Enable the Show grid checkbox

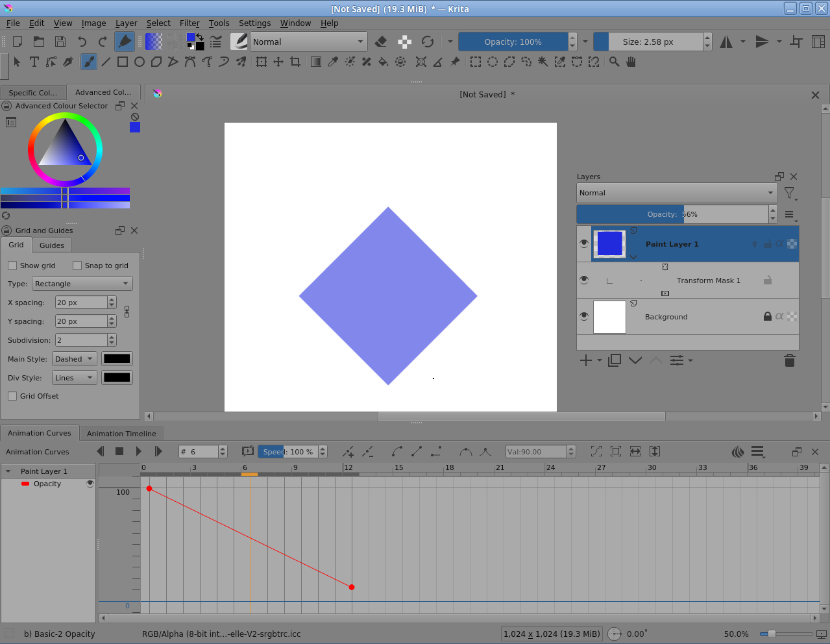tap(12, 266)
